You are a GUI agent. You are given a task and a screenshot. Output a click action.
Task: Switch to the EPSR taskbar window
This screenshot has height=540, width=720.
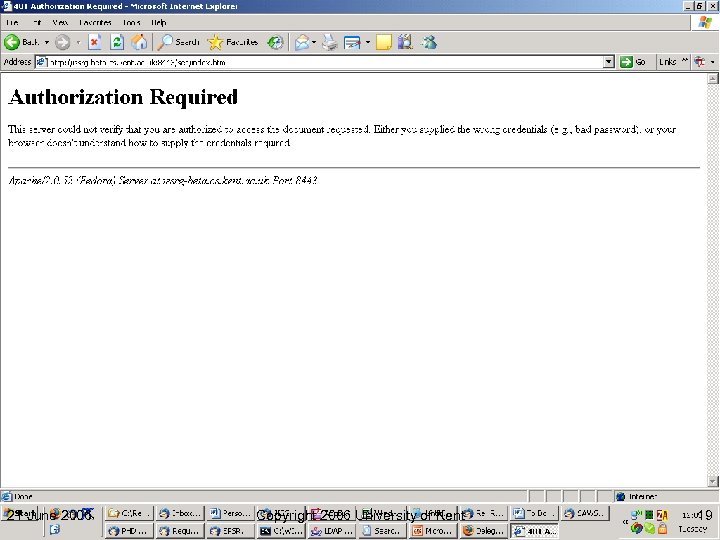[x=231, y=530]
